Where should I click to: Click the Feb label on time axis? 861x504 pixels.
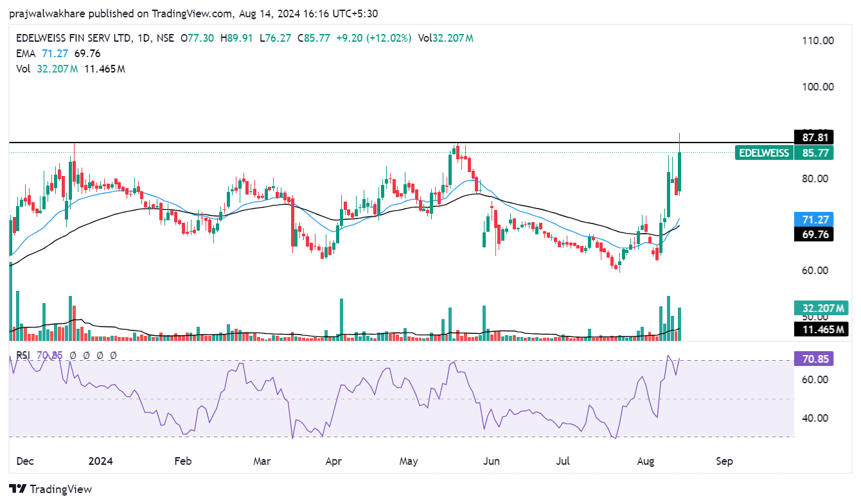pyautogui.click(x=183, y=461)
